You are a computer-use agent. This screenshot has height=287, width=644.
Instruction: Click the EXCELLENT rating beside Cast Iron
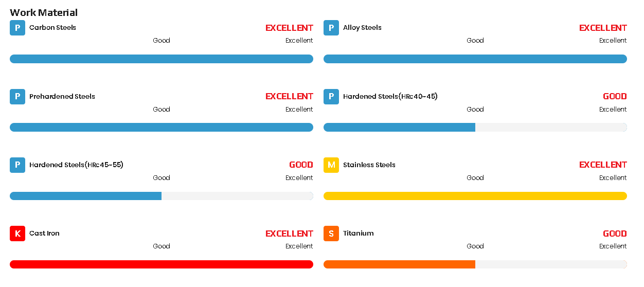click(x=289, y=234)
